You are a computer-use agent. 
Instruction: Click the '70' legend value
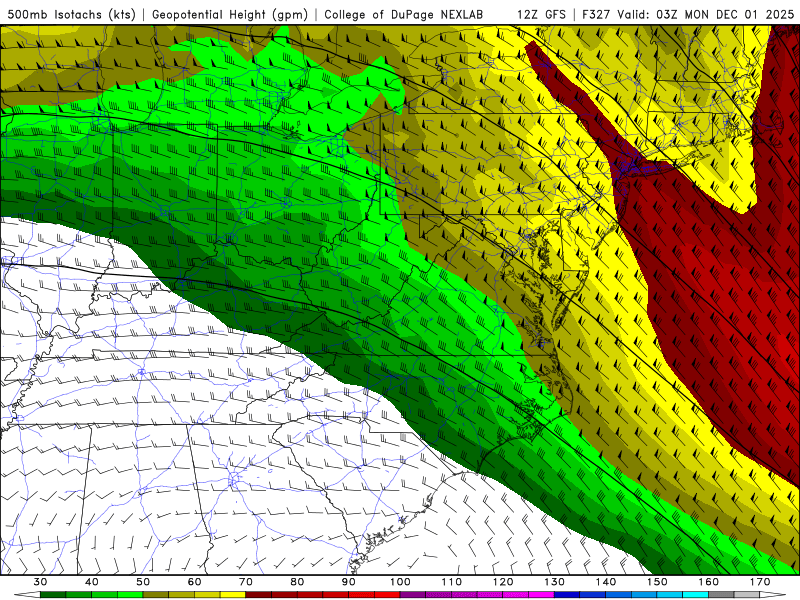point(246,582)
